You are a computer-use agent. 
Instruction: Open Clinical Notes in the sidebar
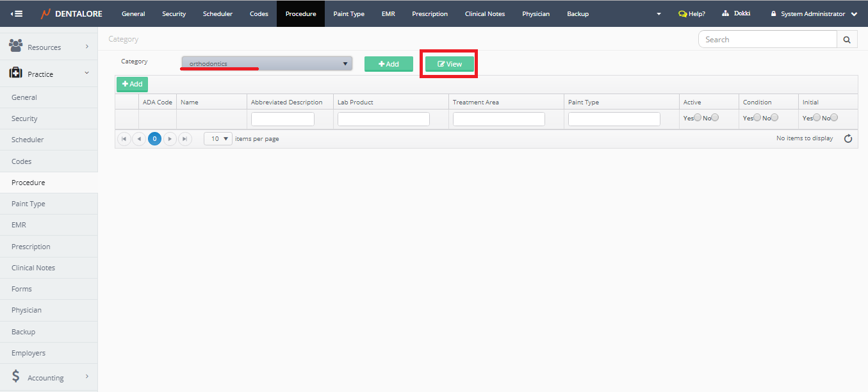click(x=33, y=268)
